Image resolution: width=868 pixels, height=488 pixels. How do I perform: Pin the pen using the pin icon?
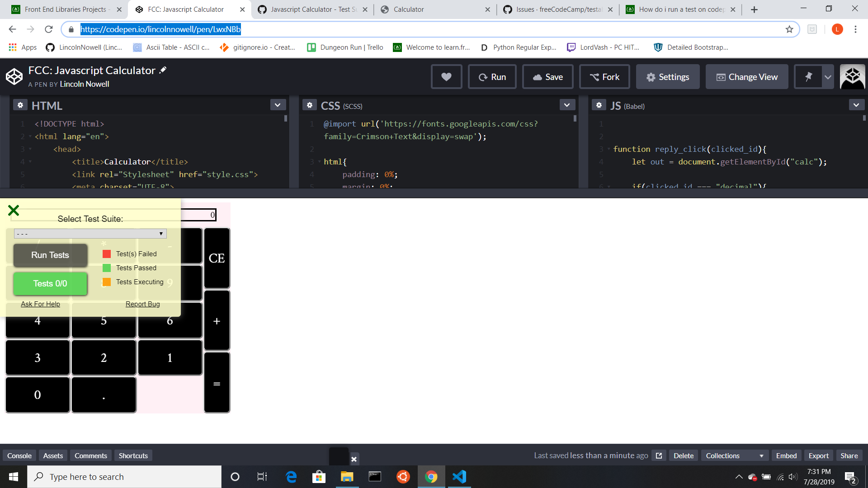tap(809, 76)
